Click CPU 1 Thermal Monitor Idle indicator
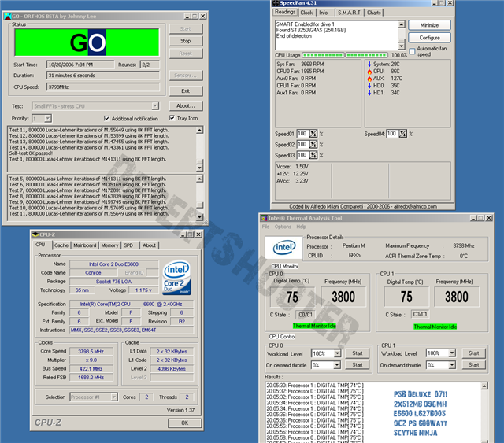This screenshot has width=504, height=443. pyautogui.click(x=435, y=327)
